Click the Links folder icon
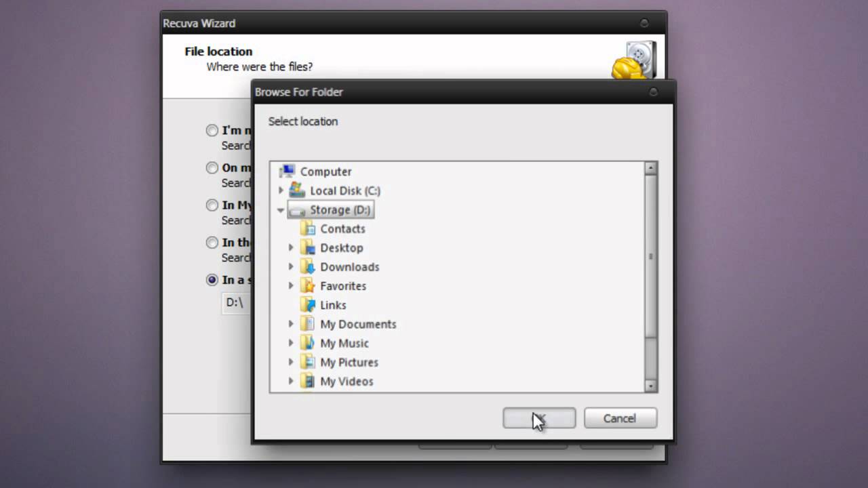Image resolution: width=868 pixels, height=488 pixels. click(x=308, y=304)
